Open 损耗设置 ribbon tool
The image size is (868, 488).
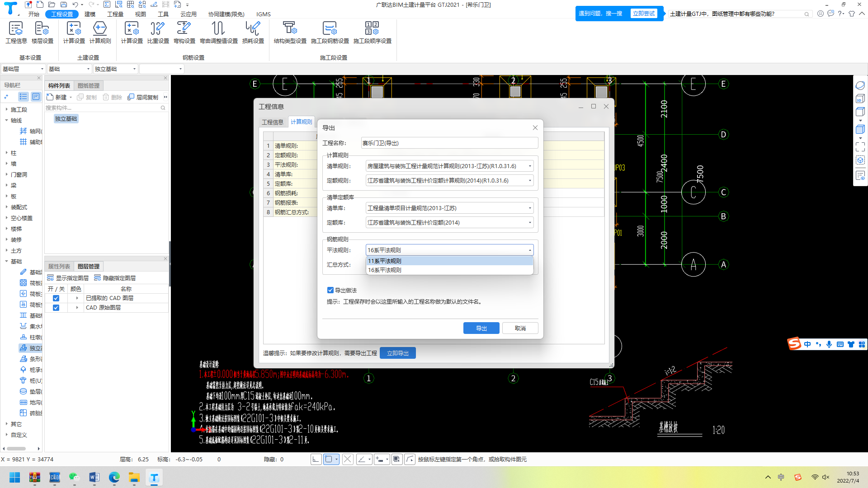pyautogui.click(x=253, y=33)
